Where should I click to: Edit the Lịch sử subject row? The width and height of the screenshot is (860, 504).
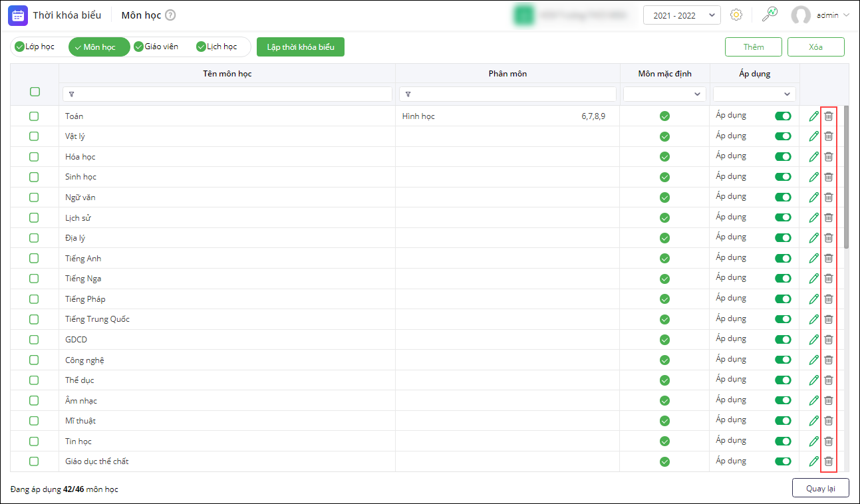pos(813,217)
